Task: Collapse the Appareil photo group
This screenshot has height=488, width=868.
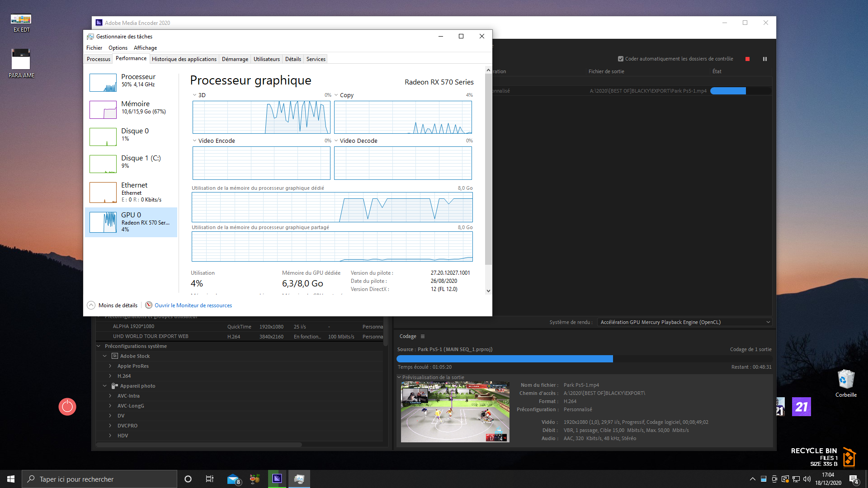Action: [x=104, y=386]
